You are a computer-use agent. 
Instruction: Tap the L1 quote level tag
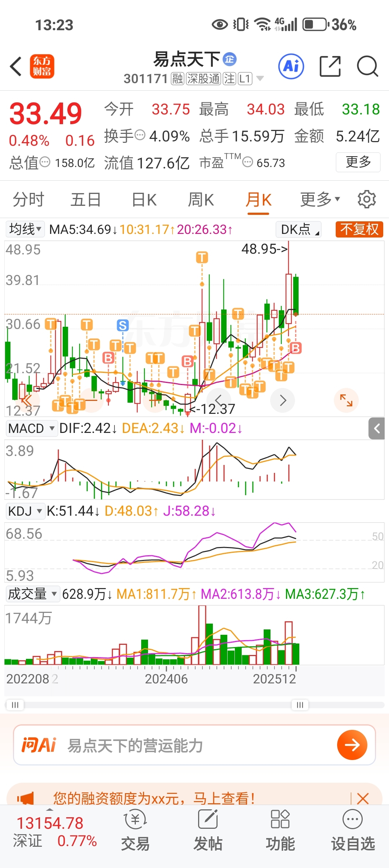[x=245, y=78]
